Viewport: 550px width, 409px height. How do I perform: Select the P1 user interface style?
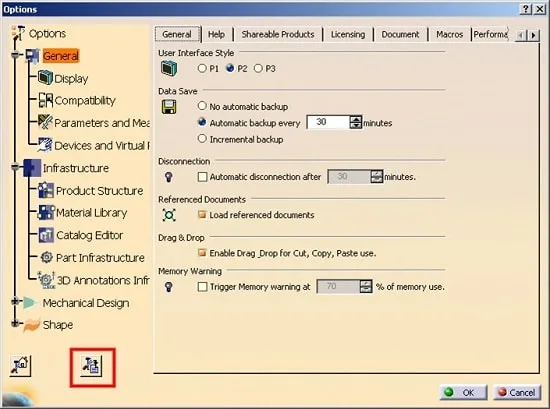pos(202,68)
